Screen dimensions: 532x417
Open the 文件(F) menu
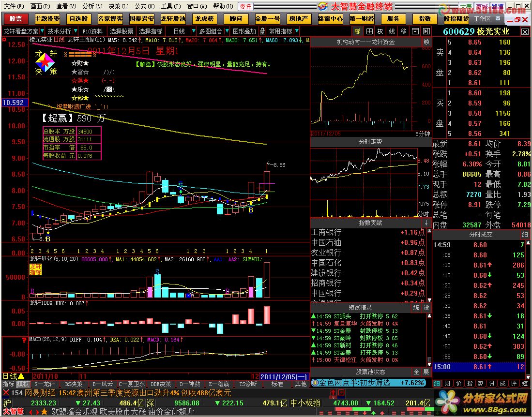[x=14, y=6]
